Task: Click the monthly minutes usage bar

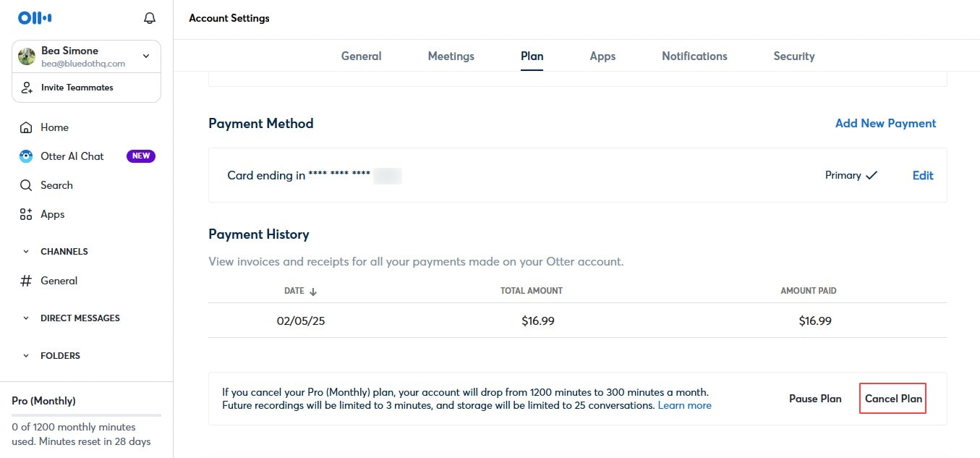Action: [x=86, y=415]
